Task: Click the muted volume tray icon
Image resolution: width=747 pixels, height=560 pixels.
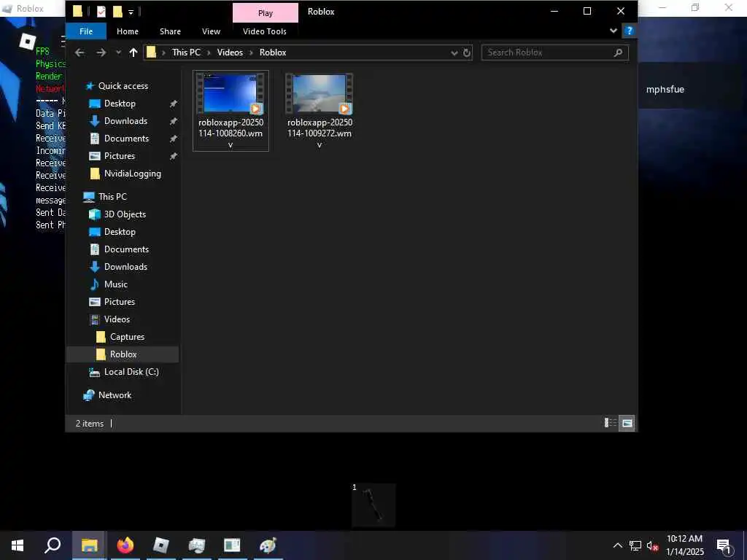Action: coord(652,545)
